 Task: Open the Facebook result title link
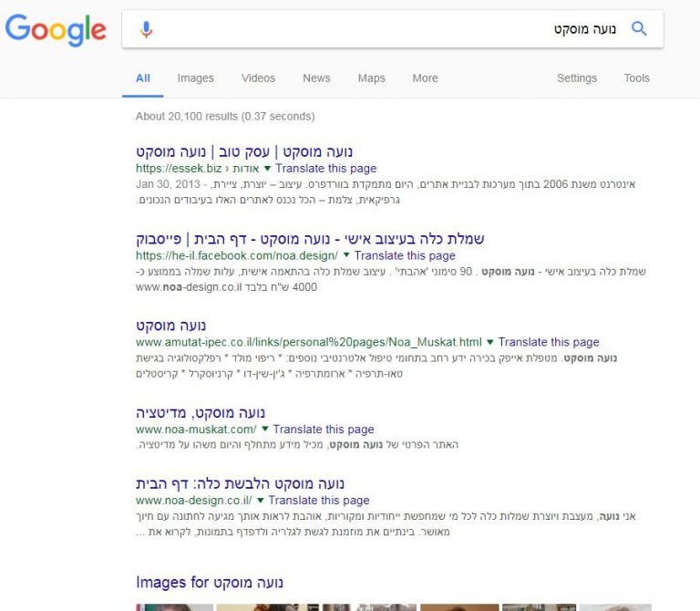click(x=310, y=239)
